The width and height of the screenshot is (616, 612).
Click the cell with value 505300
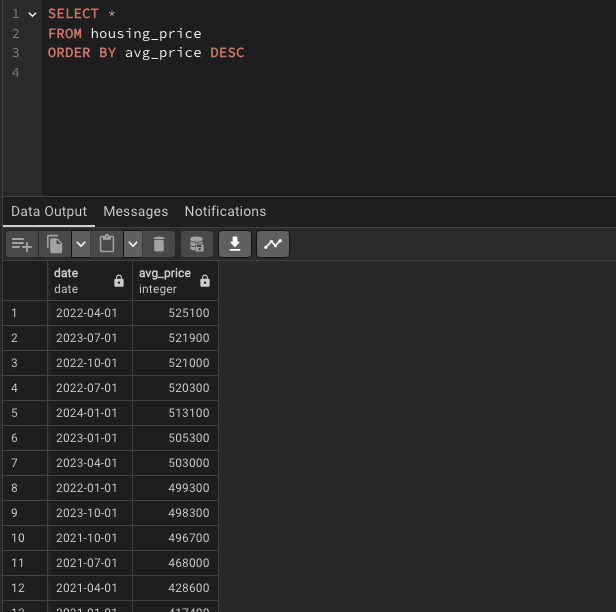point(175,438)
